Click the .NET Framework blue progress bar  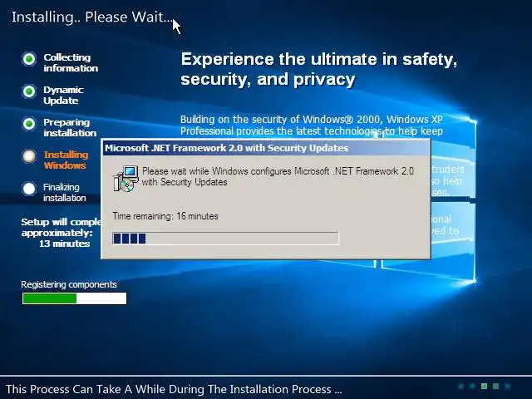click(225, 239)
